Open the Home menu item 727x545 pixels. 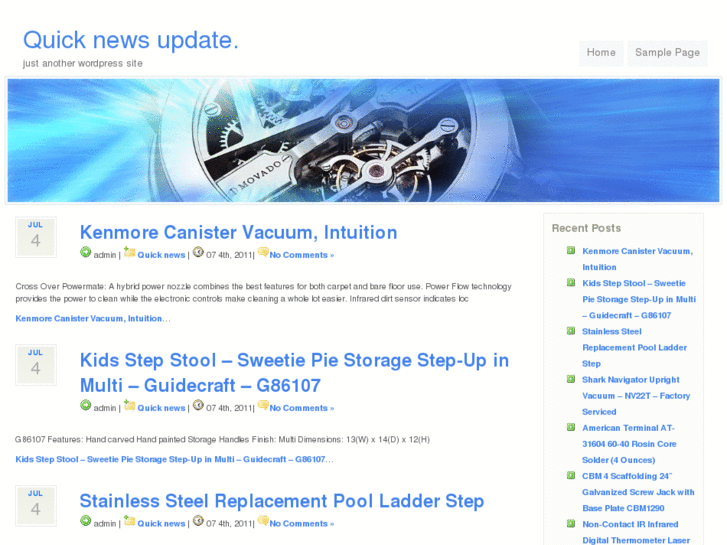pos(601,53)
